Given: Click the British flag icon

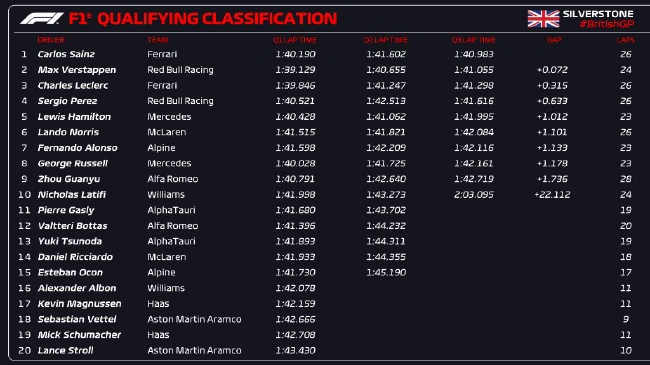Looking at the screenshot, I should (x=543, y=19).
